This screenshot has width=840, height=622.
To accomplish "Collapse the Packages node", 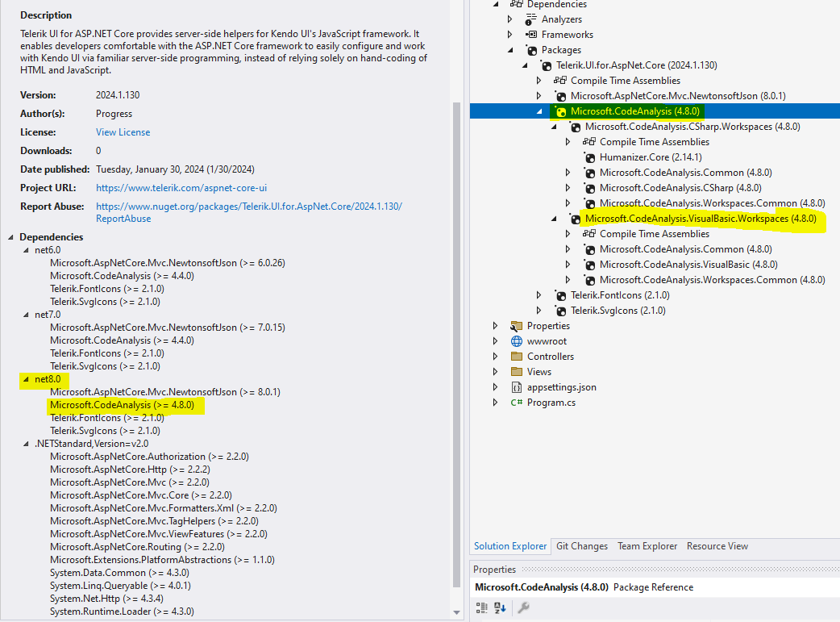I will click(x=510, y=50).
